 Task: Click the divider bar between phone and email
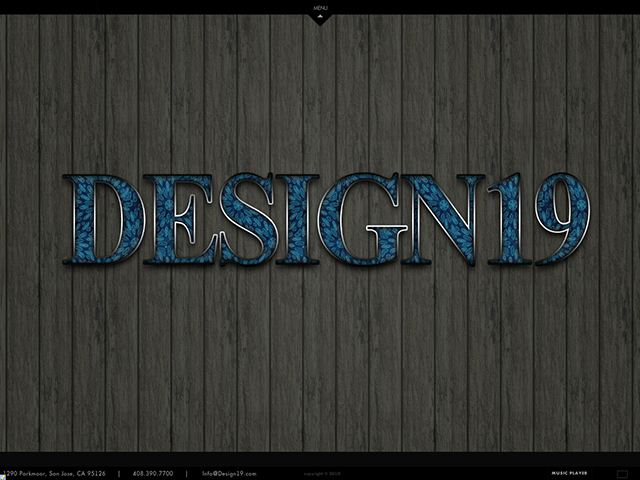pyautogui.click(x=186, y=473)
